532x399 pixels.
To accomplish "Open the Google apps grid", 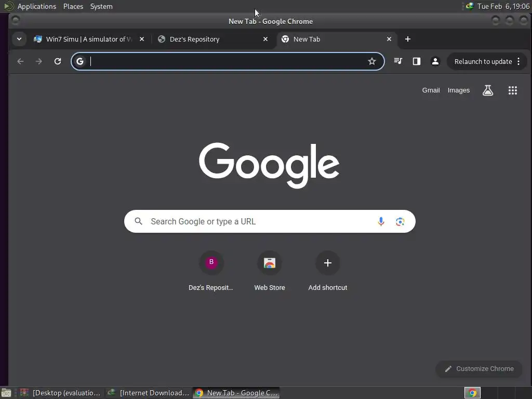I will (x=513, y=90).
